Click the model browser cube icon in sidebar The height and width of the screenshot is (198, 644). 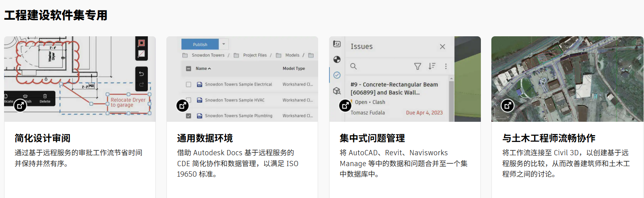(337, 91)
